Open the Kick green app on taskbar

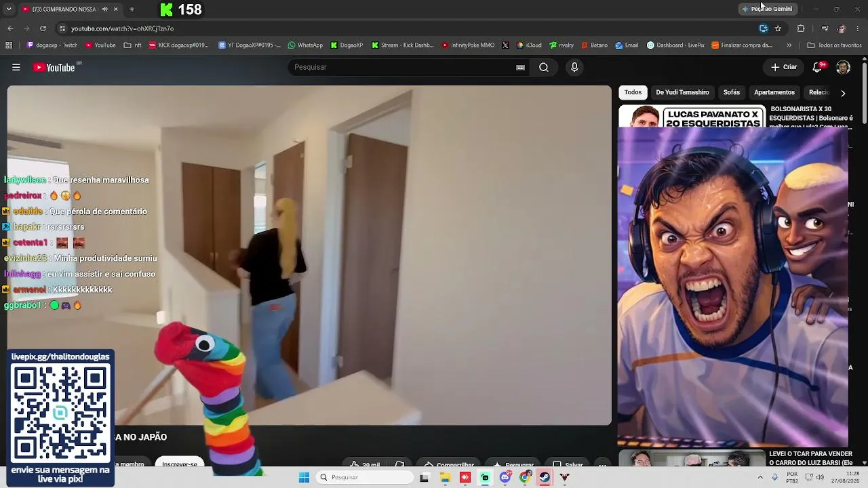(485, 477)
